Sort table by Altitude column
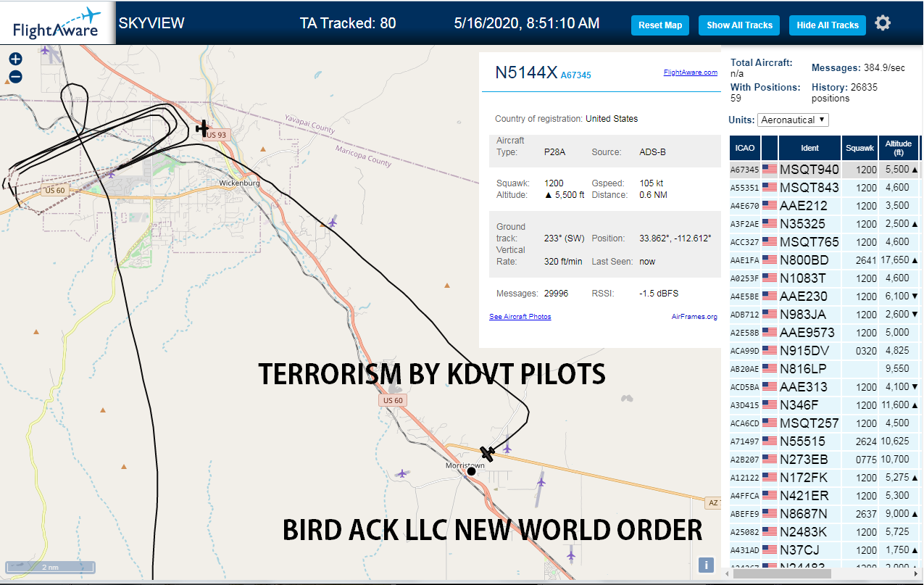Viewport: 924px width, 585px height. pos(899,148)
